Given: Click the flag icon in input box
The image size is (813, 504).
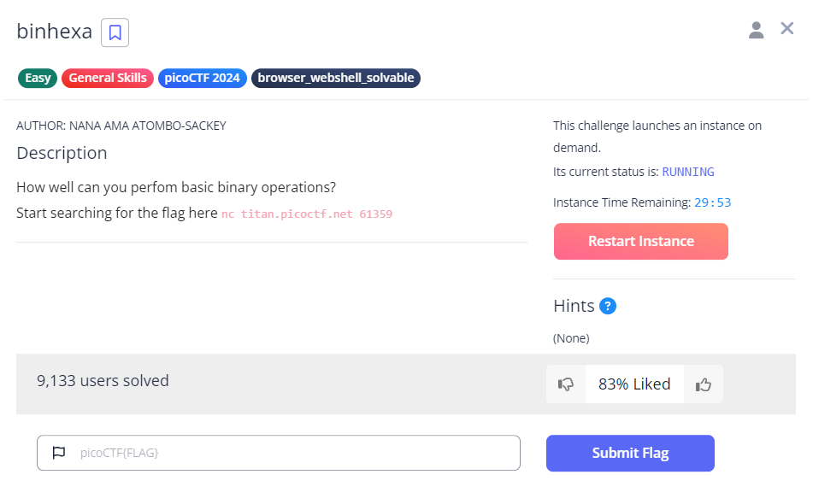Looking at the screenshot, I should coord(59,453).
